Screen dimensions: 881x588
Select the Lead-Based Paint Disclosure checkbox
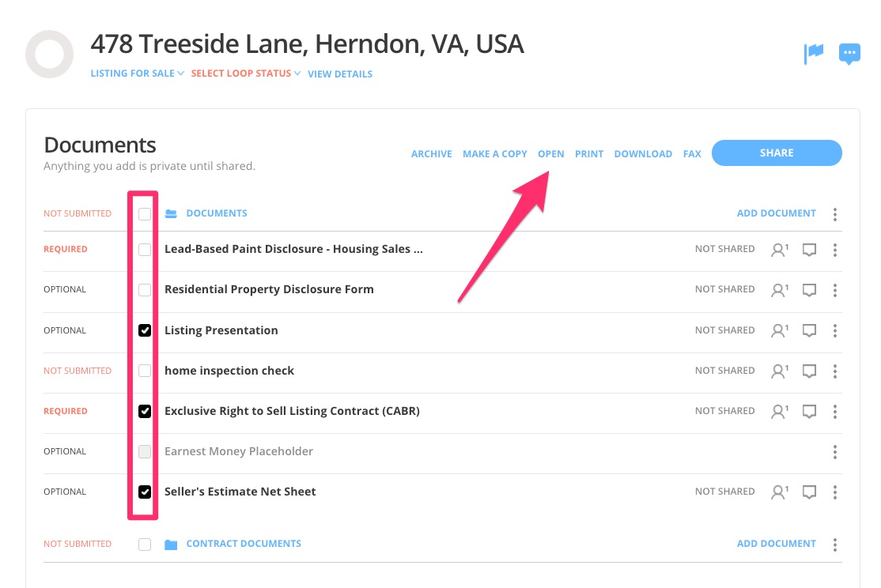[145, 250]
